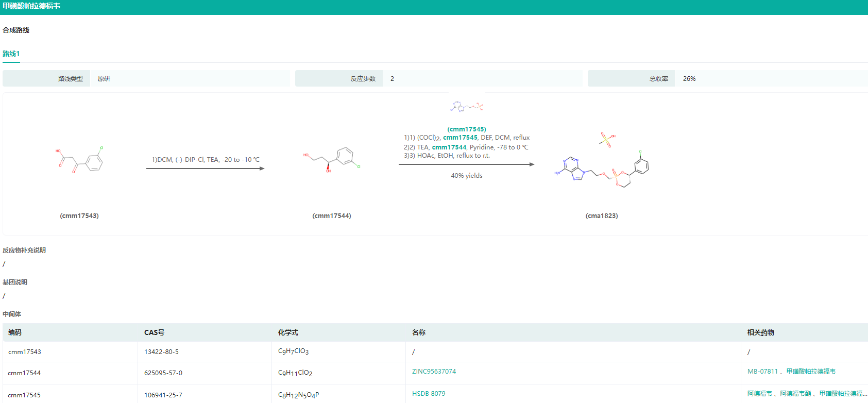The width and height of the screenshot is (868, 403).
Task: Open the HSDB 8079 name link
Action: coord(429,394)
